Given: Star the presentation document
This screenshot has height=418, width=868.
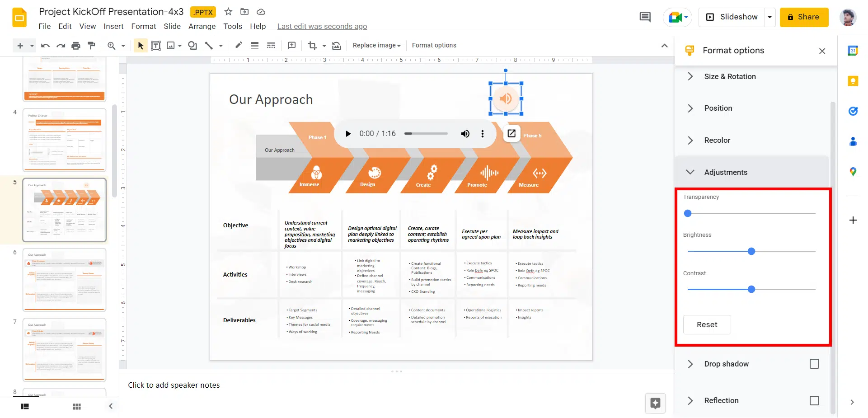Looking at the screenshot, I should (x=228, y=12).
